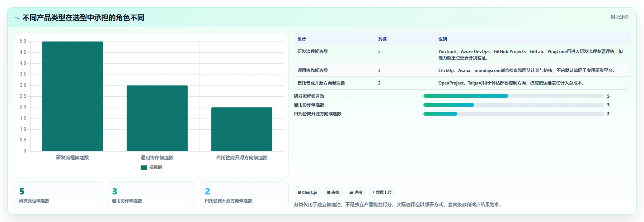Screen dimensions: 644x222
Task: Click the 通用协作候选数 table row label
Action: click(x=312, y=71)
